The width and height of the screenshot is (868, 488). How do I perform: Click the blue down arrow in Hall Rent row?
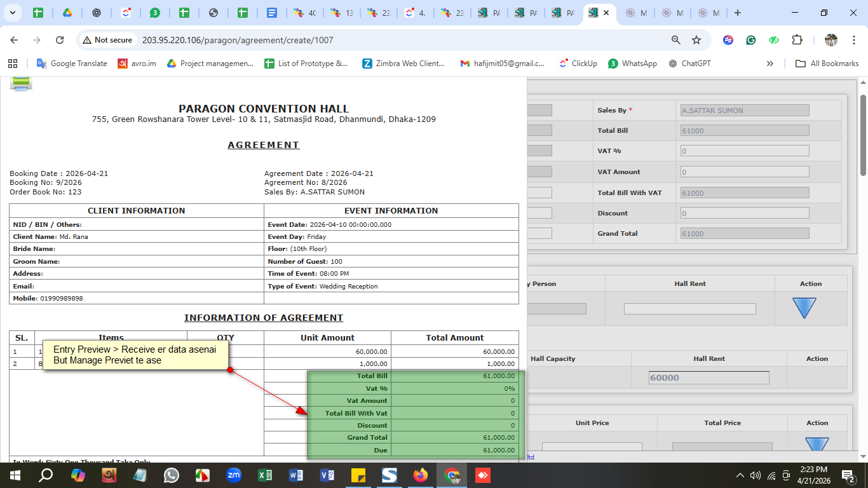click(x=804, y=308)
